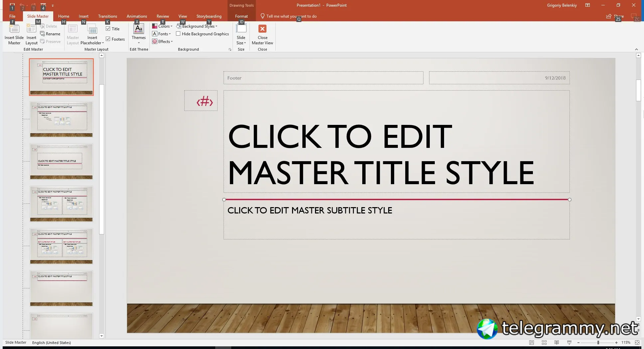Toggle the Footers checkbox

108,39
